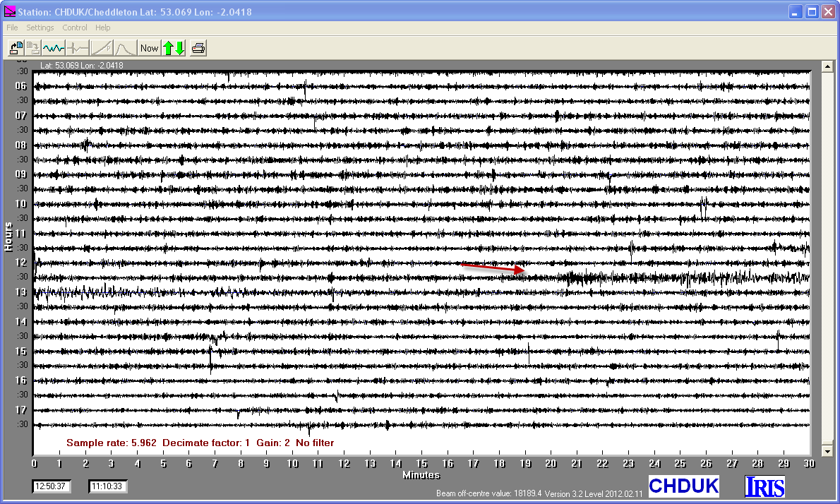Click the greyed save-to-file toolbar icon
The image size is (840, 504).
[x=33, y=48]
